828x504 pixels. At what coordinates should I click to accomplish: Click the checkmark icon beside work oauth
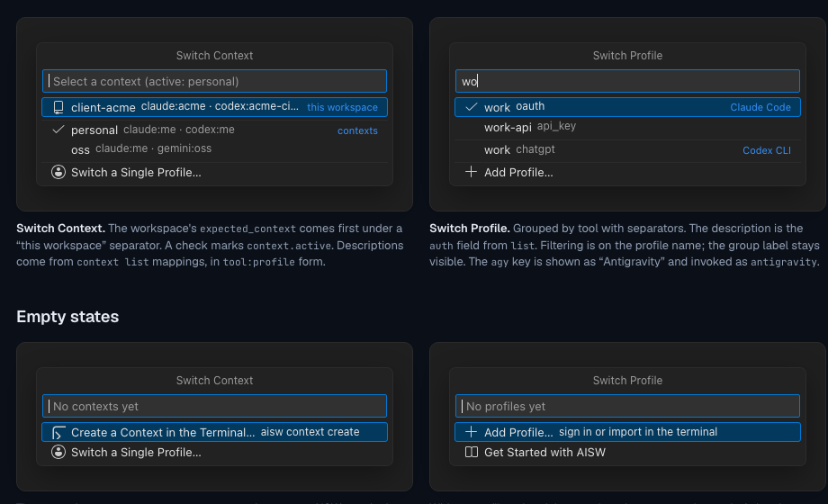472,107
